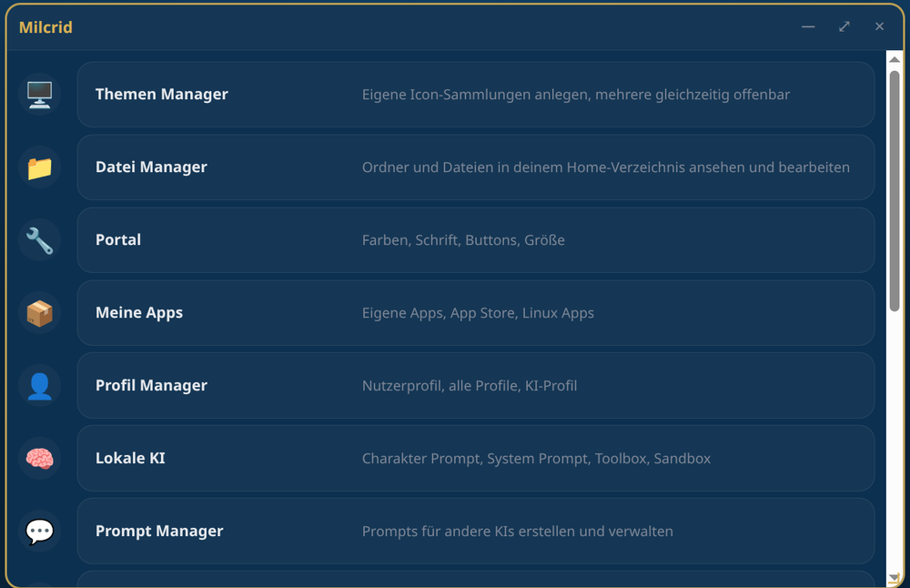Click the speech bubble icon beside Prompt Manager
Screen dimensions: 910x588
39,532
